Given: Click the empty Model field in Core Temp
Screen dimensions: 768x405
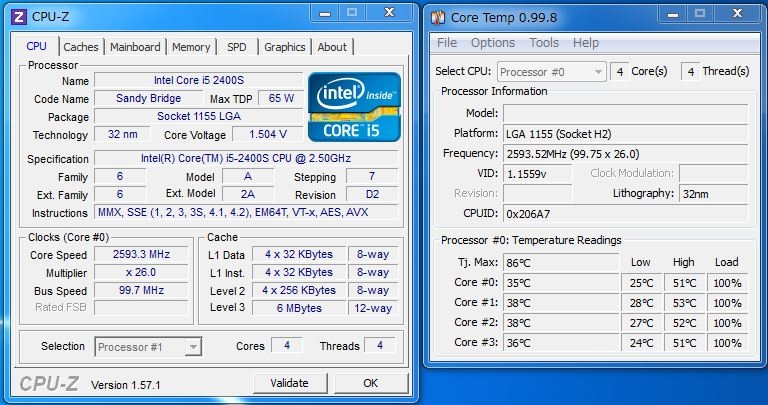Looking at the screenshot, I should coord(625,114).
